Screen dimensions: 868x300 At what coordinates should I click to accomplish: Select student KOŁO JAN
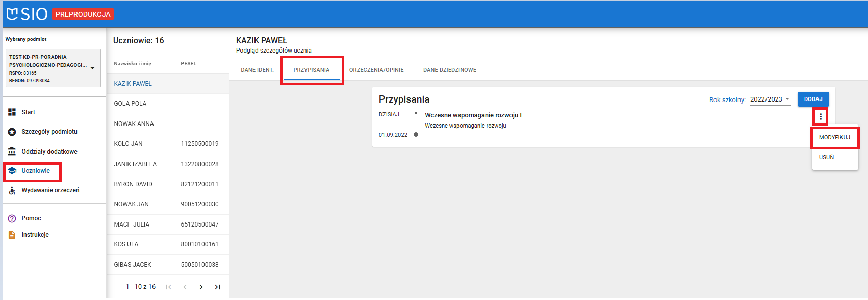168,144
